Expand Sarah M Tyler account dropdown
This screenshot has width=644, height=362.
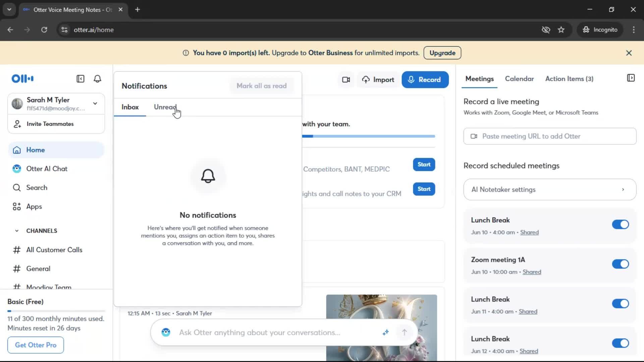point(95,103)
